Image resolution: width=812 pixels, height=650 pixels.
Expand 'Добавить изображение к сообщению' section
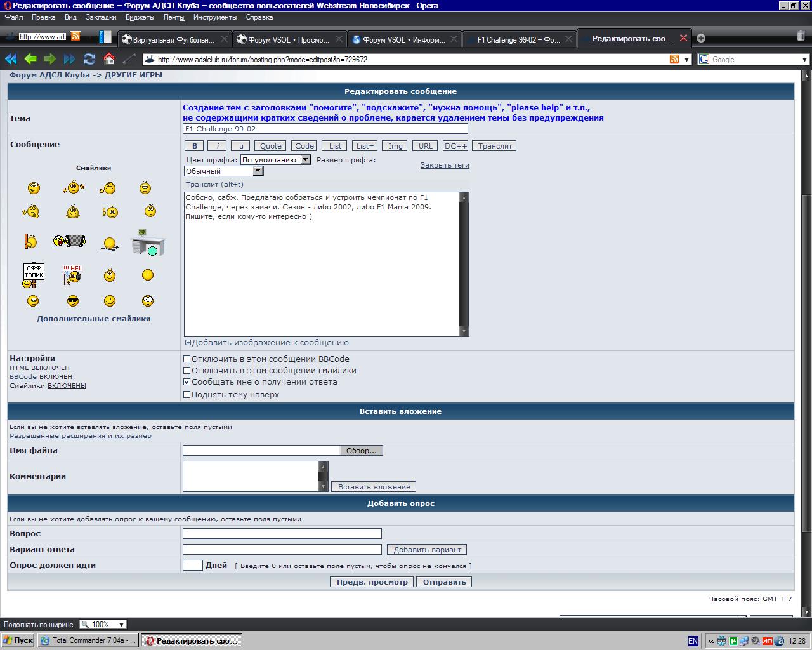click(188, 343)
